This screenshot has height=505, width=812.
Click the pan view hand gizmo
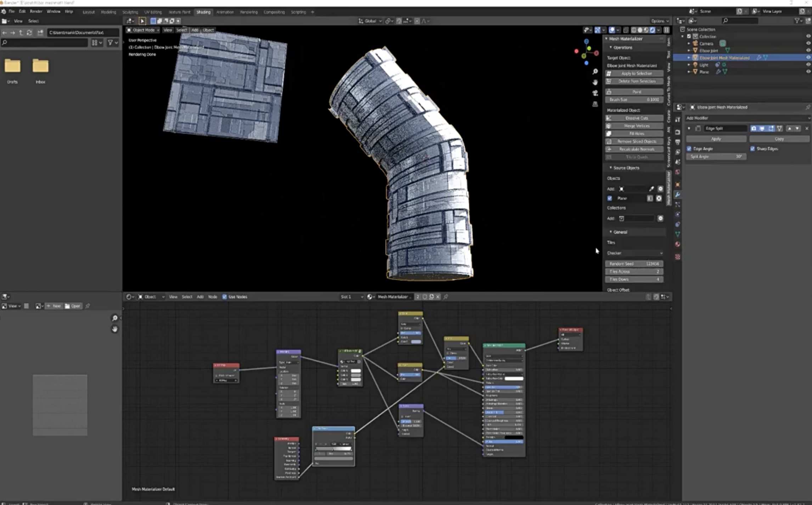click(595, 82)
